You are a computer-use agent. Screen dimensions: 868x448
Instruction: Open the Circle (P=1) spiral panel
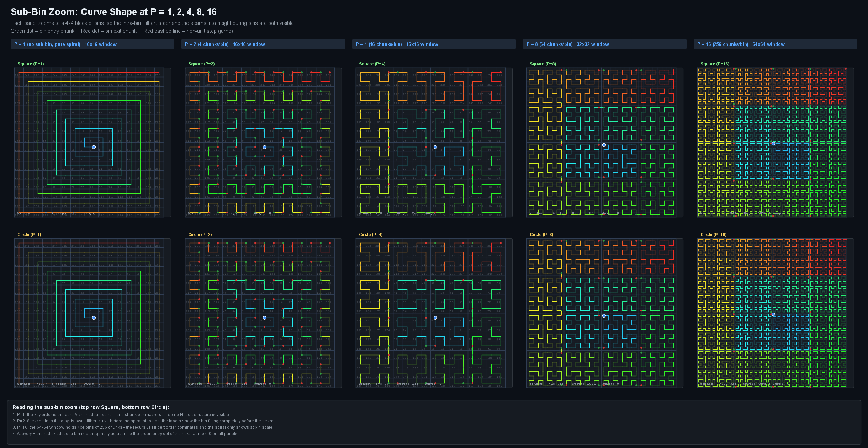(x=92, y=313)
